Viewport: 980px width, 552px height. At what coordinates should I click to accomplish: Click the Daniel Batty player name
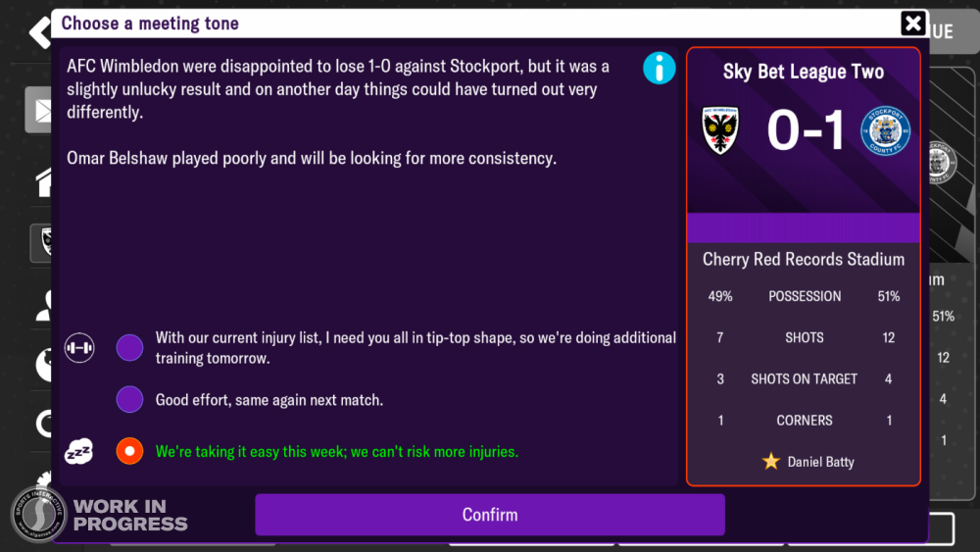point(820,462)
